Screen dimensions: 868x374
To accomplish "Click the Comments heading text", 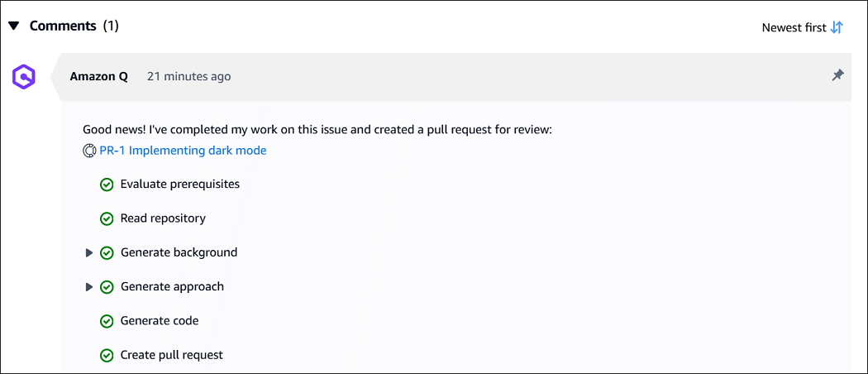I will pyautogui.click(x=63, y=26).
